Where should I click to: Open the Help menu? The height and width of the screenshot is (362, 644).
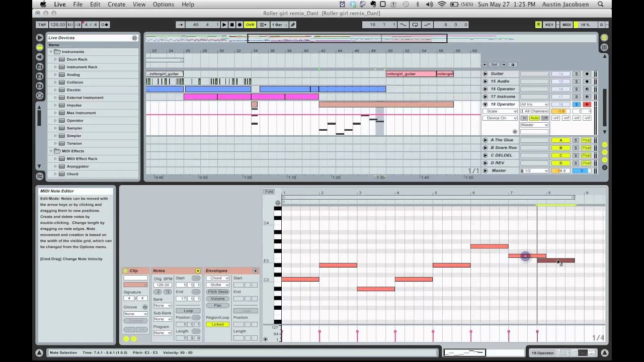coord(188,5)
